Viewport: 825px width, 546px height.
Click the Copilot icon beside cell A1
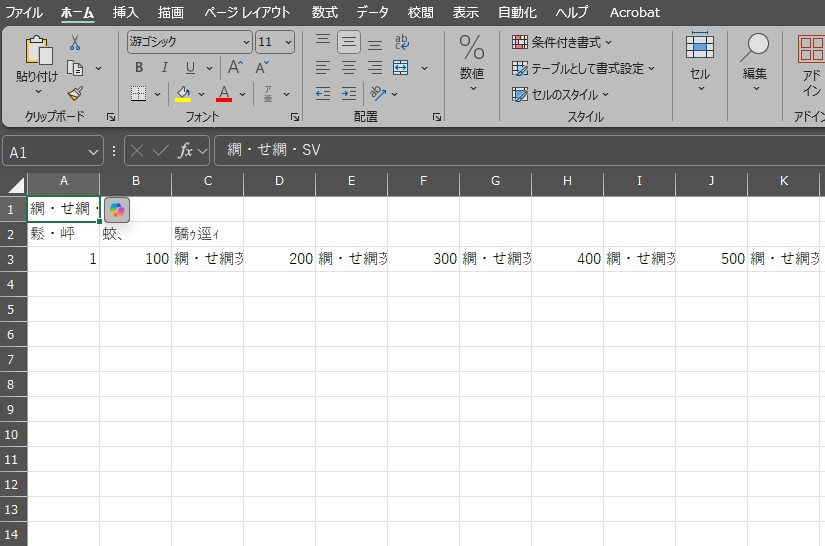point(117,210)
